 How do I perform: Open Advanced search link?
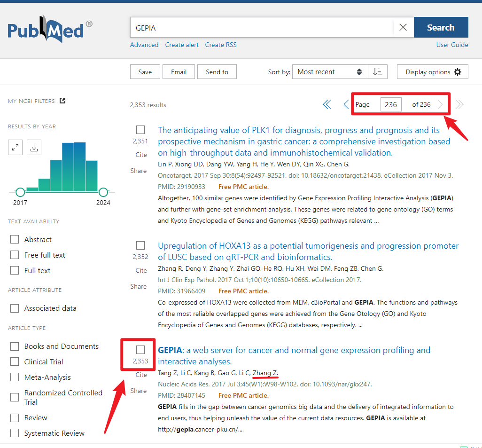tap(144, 45)
